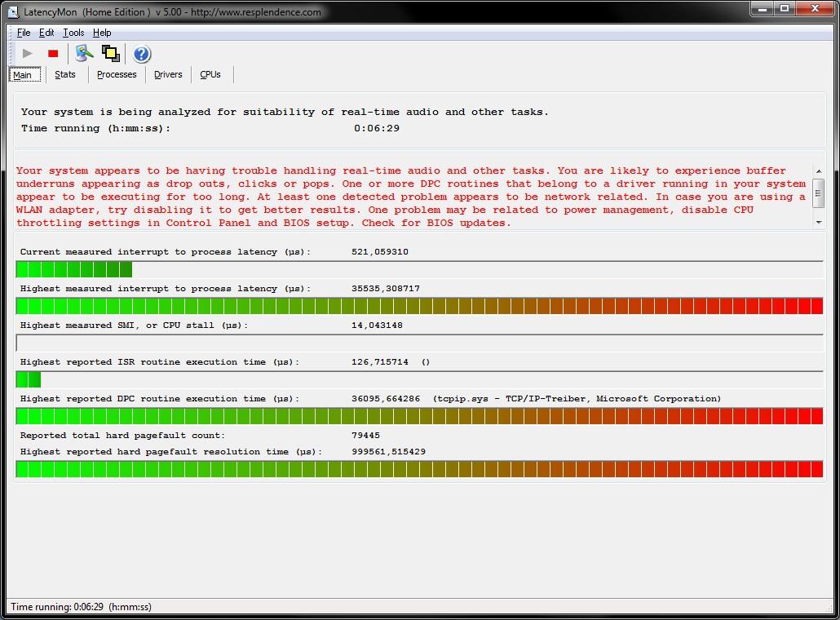The width and height of the screenshot is (840, 620).
Task: Click the yellow overlapping windows toolbar icon
Action: 111,54
